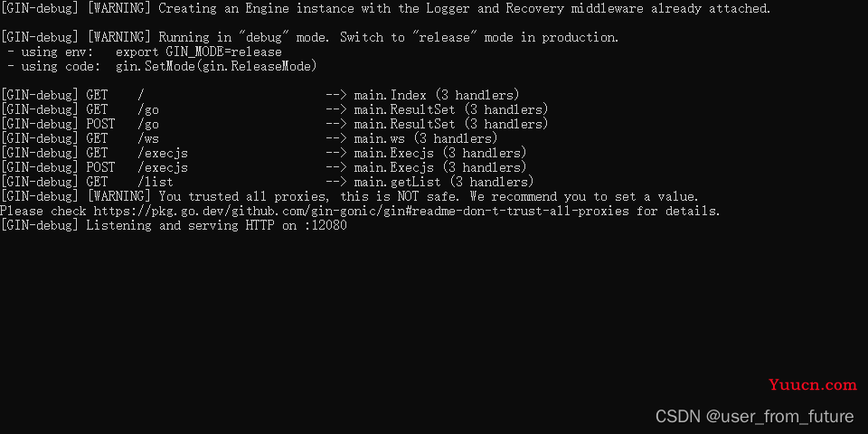Screen dimensions: 868x434
Task: Click the /list route path
Action: point(156,182)
